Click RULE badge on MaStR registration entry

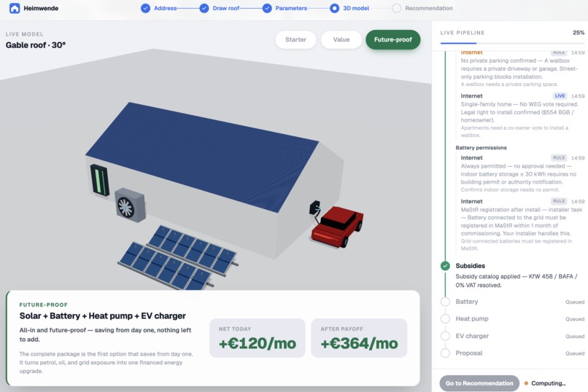coord(559,201)
